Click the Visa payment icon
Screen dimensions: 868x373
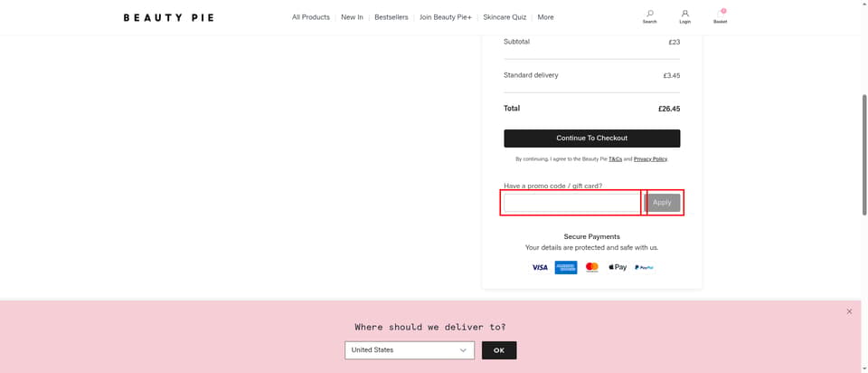coord(540,267)
